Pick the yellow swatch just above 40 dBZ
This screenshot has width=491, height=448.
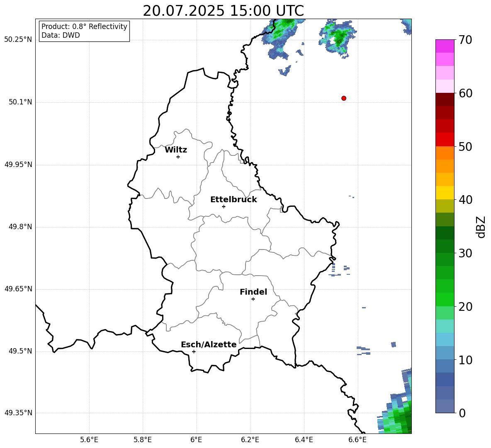[x=445, y=193]
